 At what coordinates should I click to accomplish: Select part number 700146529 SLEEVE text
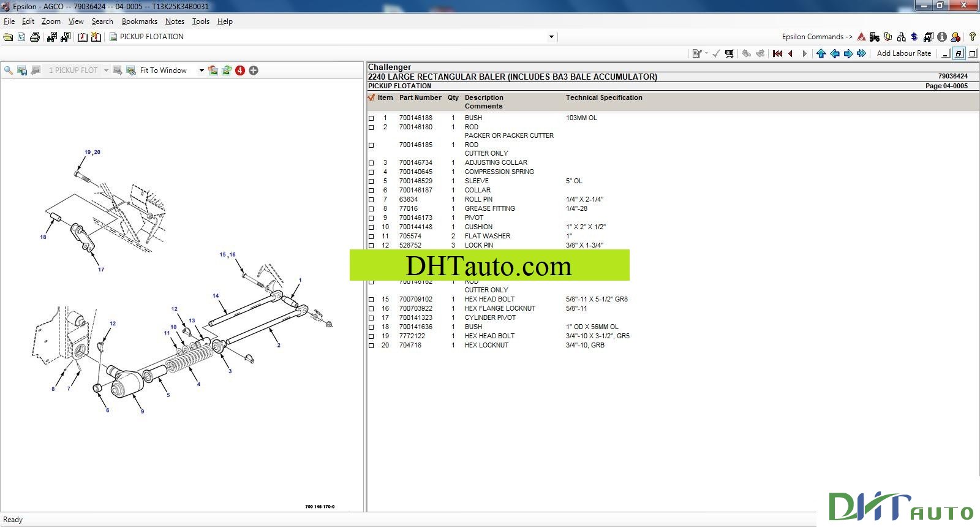click(x=416, y=181)
